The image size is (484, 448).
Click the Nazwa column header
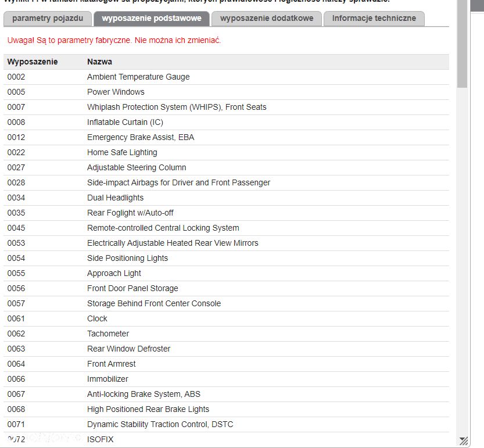(99, 62)
